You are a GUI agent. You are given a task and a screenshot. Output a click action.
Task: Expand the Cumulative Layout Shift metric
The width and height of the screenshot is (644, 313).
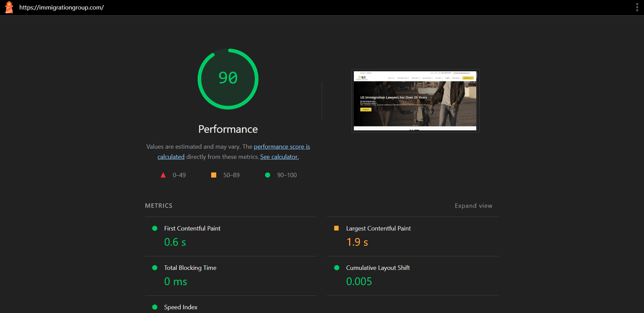click(x=378, y=268)
